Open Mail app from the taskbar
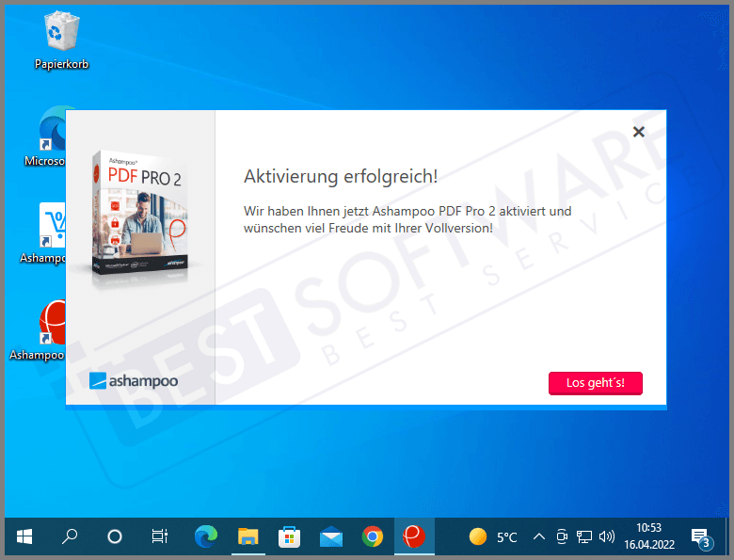Screen dimensions: 734x560 tap(331, 536)
